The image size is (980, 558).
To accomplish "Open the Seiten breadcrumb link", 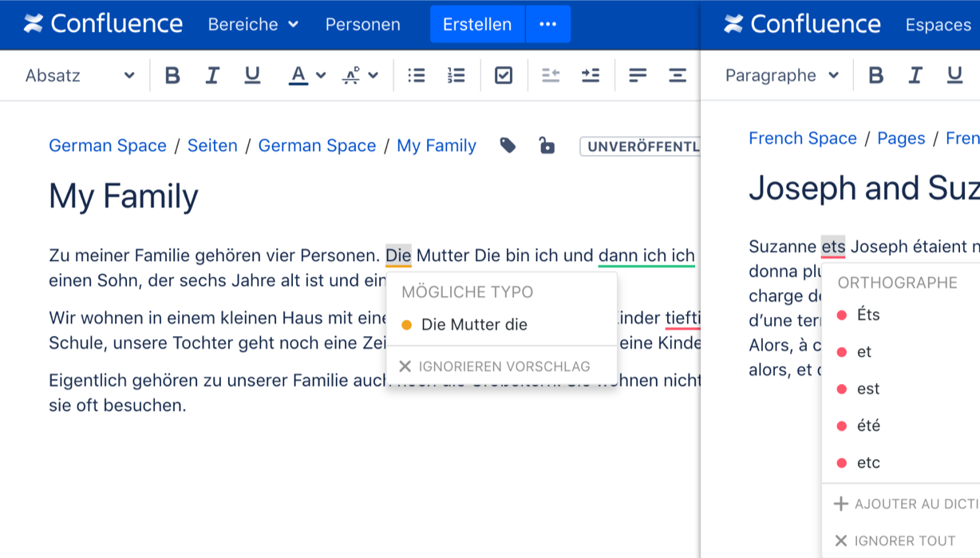I will click(x=212, y=146).
